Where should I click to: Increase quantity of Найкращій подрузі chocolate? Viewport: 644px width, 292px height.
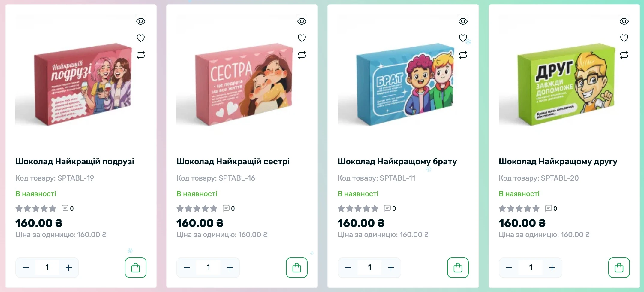(x=69, y=268)
